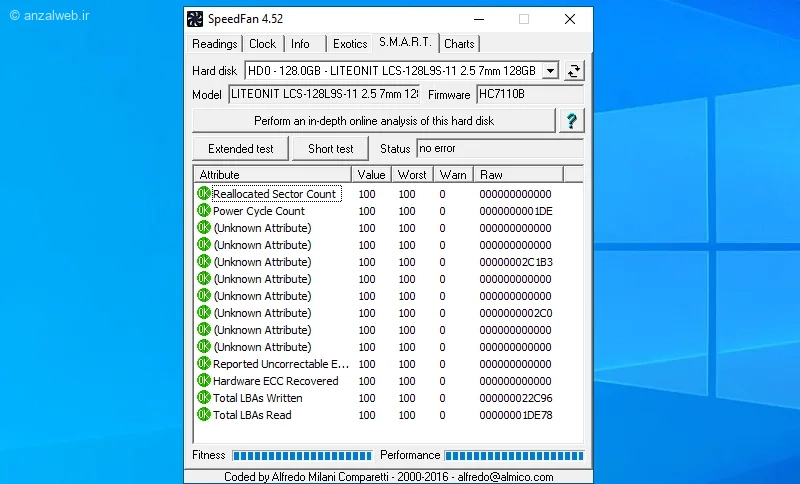Switch to the Readings tab

[215, 44]
